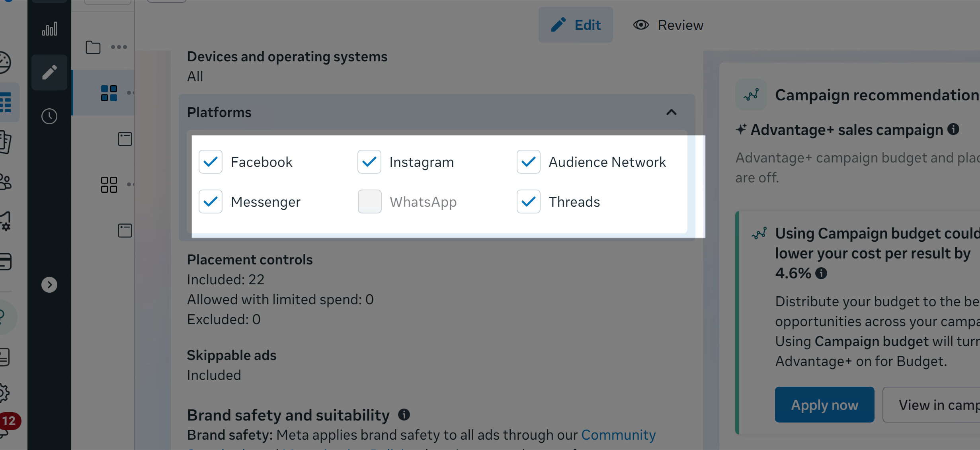Screen dimensions: 980x450
Task: Click the graph icon beside Using Campaign budget
Action: [x=759, y=233]
